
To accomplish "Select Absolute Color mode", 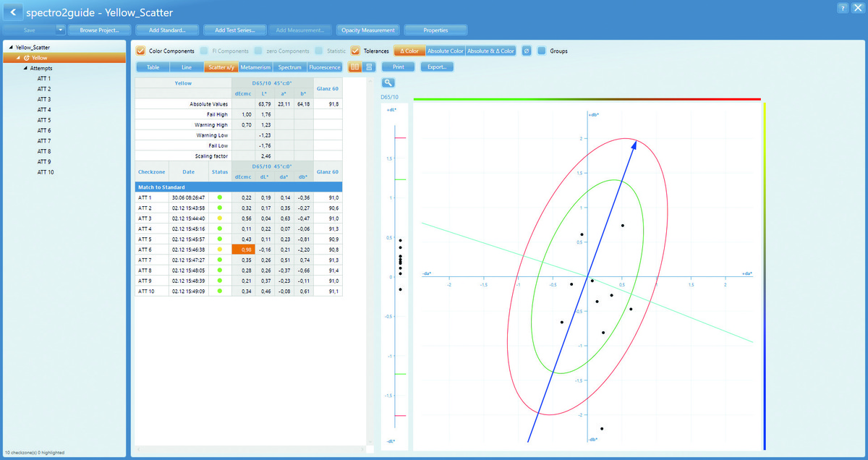I will point(445,51).
